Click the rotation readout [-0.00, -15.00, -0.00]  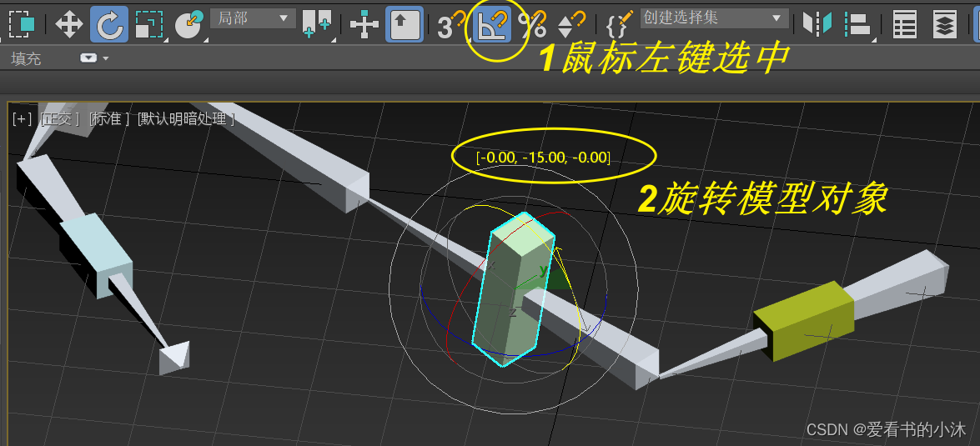pos(543,157)
